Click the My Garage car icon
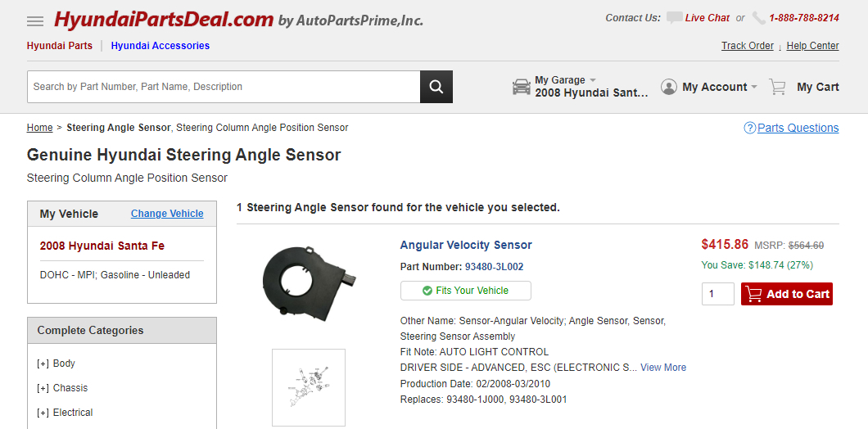Screen dimensions: 868x429 [522, 87]
